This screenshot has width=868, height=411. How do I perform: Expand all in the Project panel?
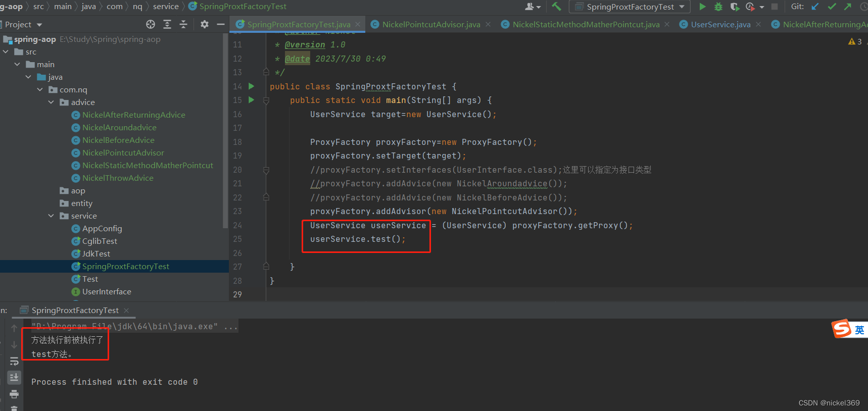[x=167, y=24]
